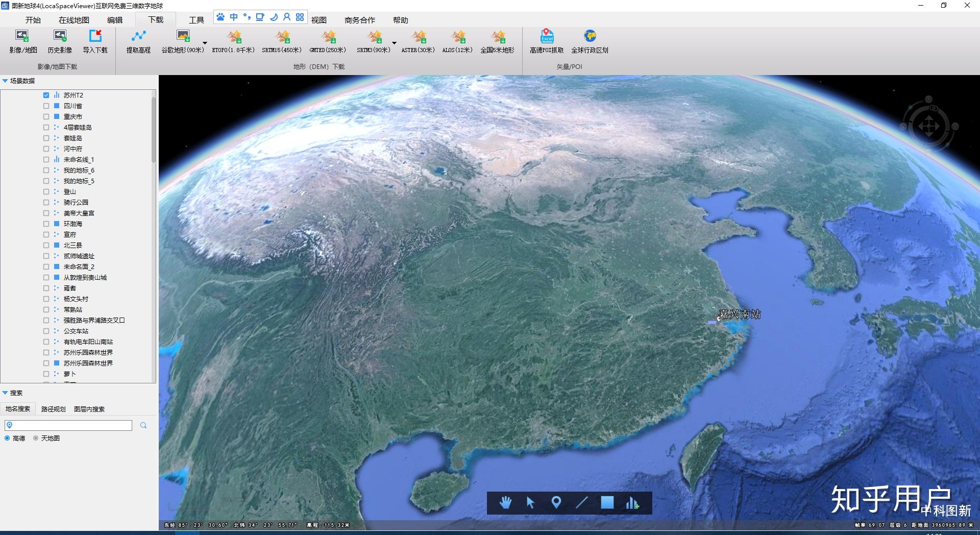Click the 中 input-mode icon
The width and height of the screenshot is (980, 535).
234,17
